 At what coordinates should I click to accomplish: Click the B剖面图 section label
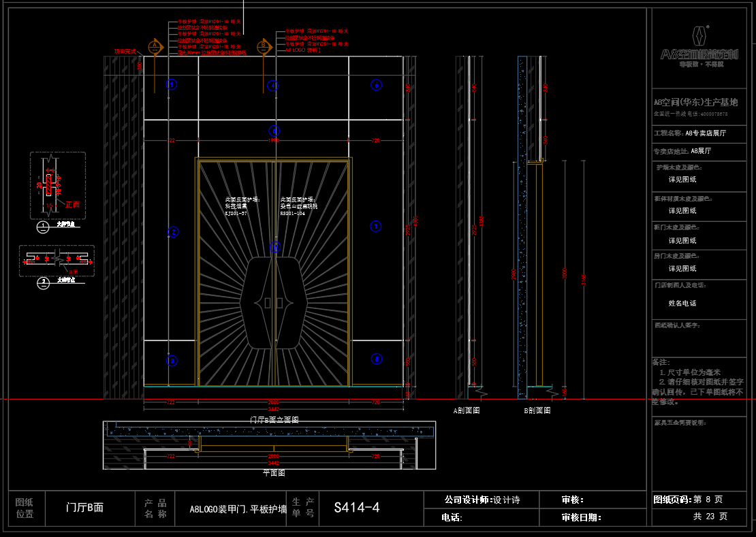pos(537,411)
